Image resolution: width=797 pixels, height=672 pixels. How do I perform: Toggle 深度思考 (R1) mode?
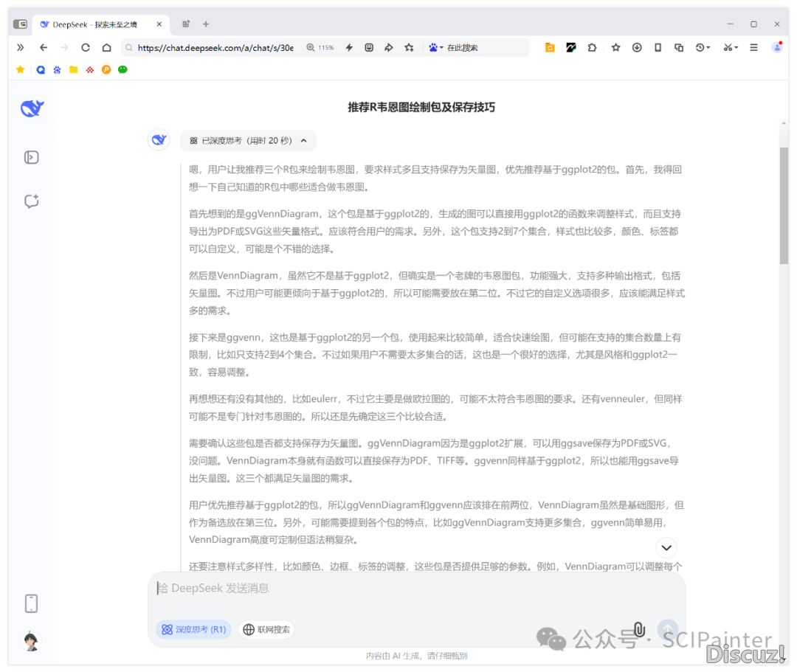click(x=193, y=629)
